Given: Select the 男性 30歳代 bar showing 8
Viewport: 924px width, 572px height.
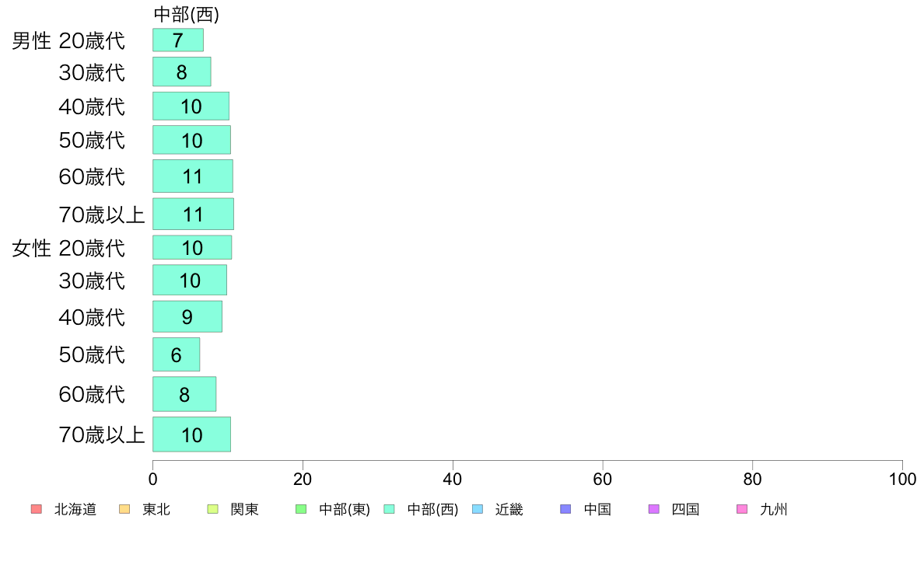Looking at the screenshot, I should 181,71.
